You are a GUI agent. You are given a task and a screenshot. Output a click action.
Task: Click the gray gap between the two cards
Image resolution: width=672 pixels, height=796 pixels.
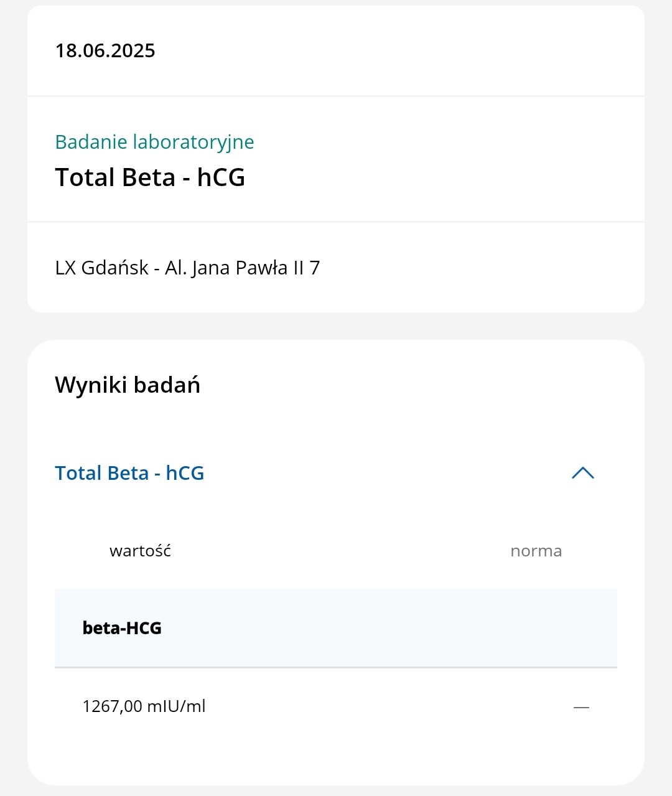pyautogui.click(x=336, y=326)
